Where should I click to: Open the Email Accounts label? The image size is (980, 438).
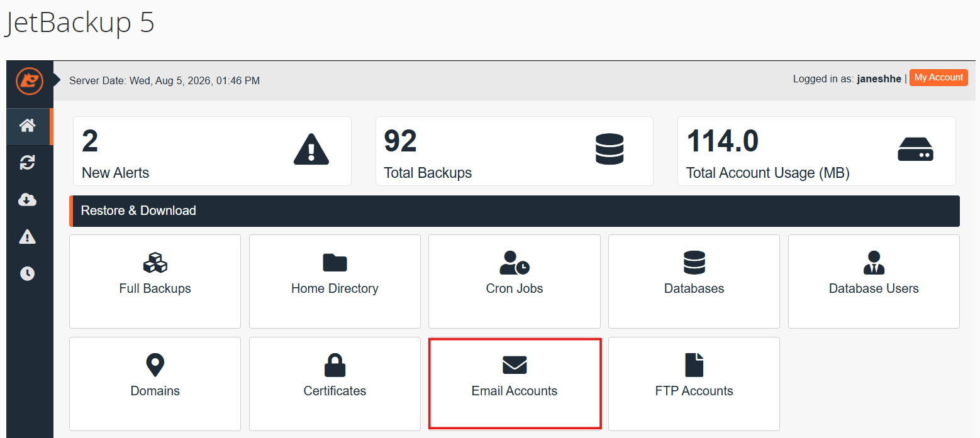[x=515, y=391]
